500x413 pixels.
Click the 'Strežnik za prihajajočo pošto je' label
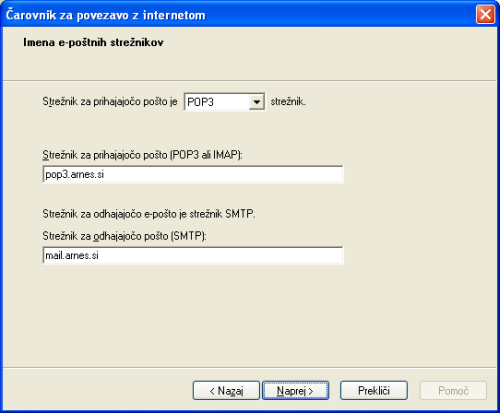click(110, 101)
